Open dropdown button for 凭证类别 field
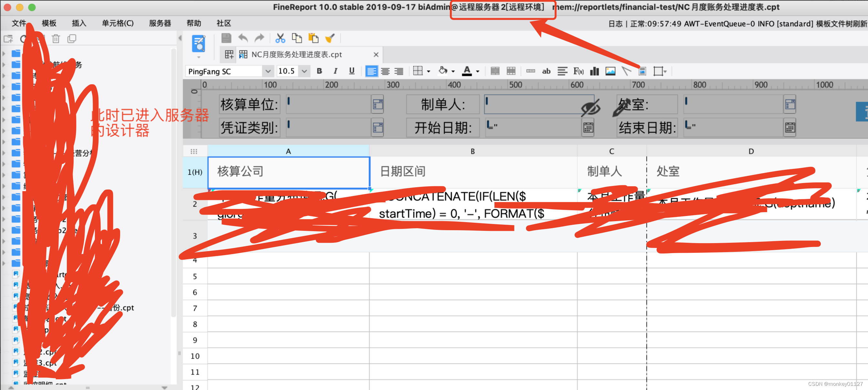The height and width of the screenshot is (390, 868). (377, 128)
